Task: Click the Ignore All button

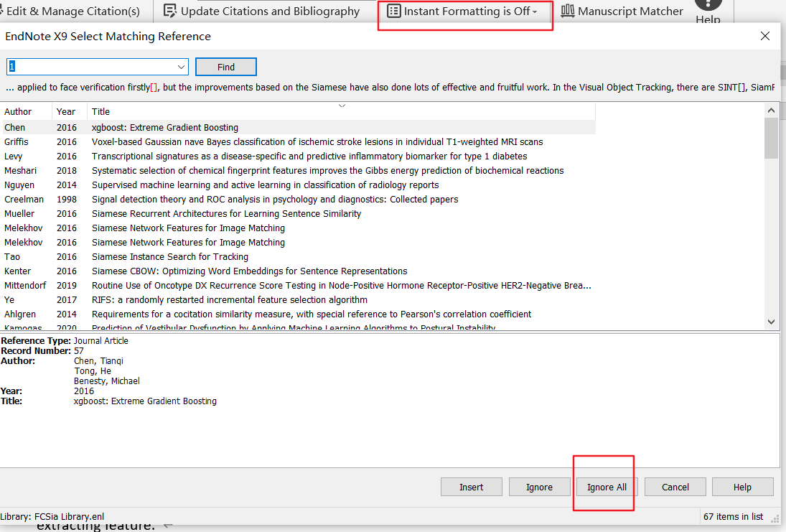Action: point(607,487)
